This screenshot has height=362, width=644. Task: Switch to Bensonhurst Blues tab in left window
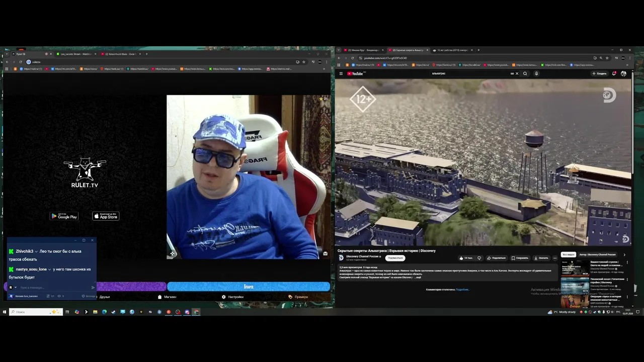click(120, 54)
